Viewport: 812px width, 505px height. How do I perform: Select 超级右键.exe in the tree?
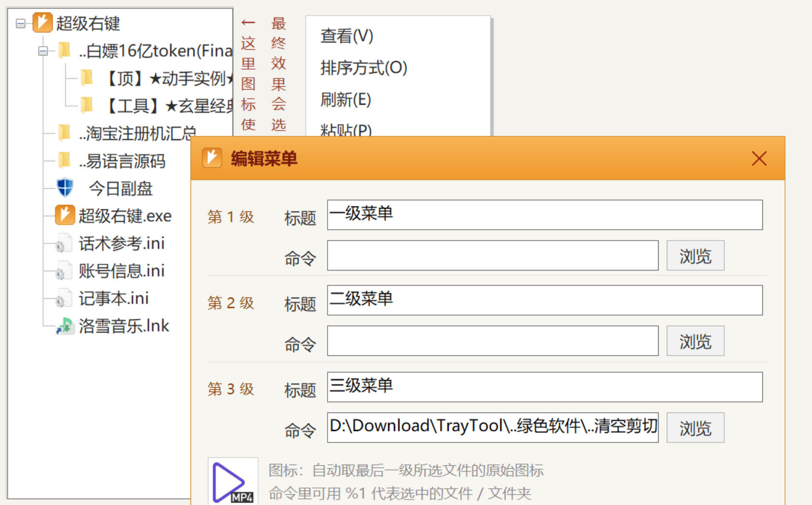coord(125,216)
